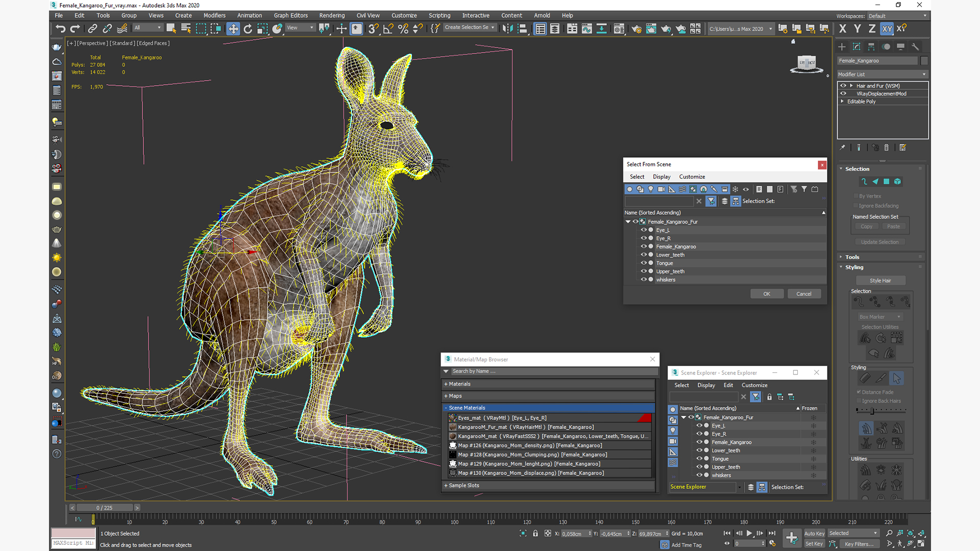Play the animation
Image resolution: width=980 pixels, height=551 pixels.
tap(749, 533)
